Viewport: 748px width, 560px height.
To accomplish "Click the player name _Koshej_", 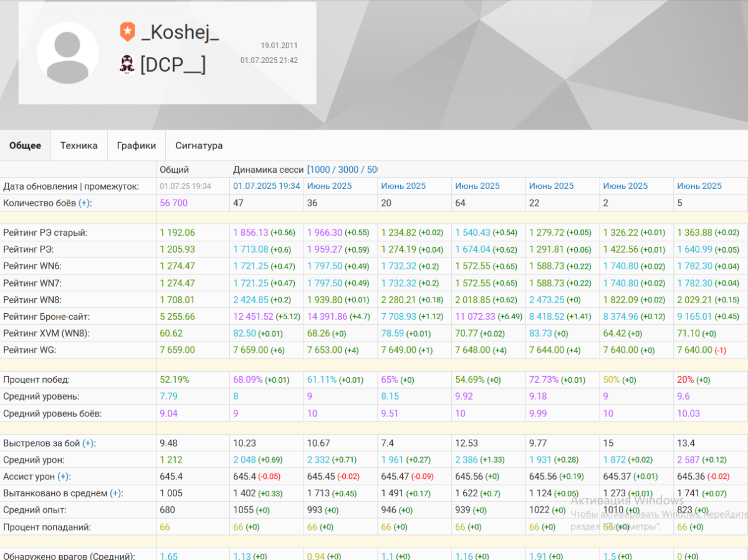I will coord(180,32).
